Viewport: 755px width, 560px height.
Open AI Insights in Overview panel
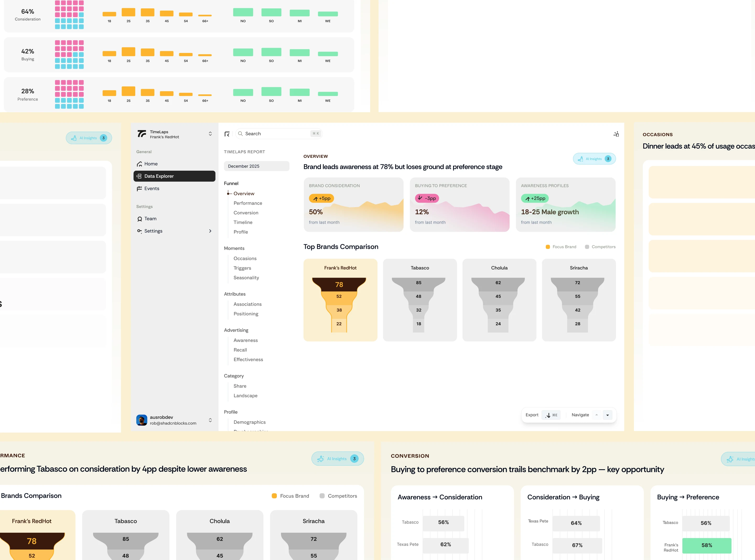pos(594,159)
